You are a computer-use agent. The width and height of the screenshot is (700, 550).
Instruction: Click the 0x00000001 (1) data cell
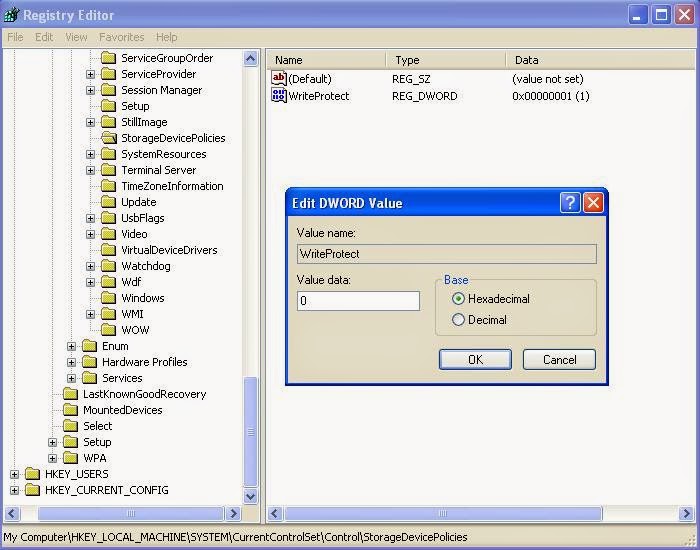550,96
